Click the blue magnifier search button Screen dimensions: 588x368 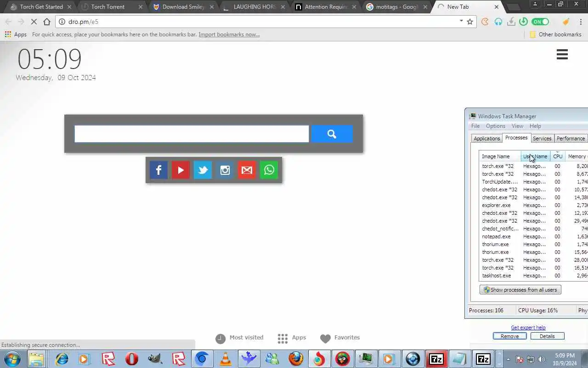332,134
